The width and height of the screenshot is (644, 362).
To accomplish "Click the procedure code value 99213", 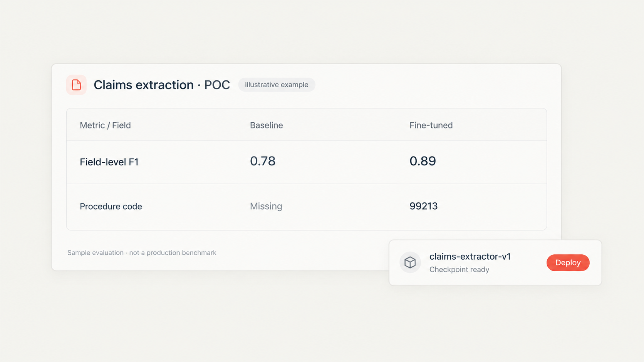I will pos(423,206).
